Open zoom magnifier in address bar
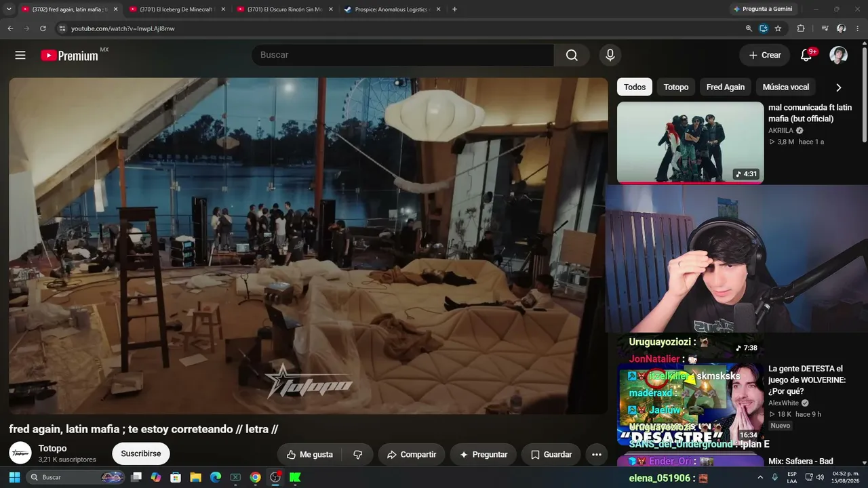Screen dimensions: 868x488 [x=749, y=28]
